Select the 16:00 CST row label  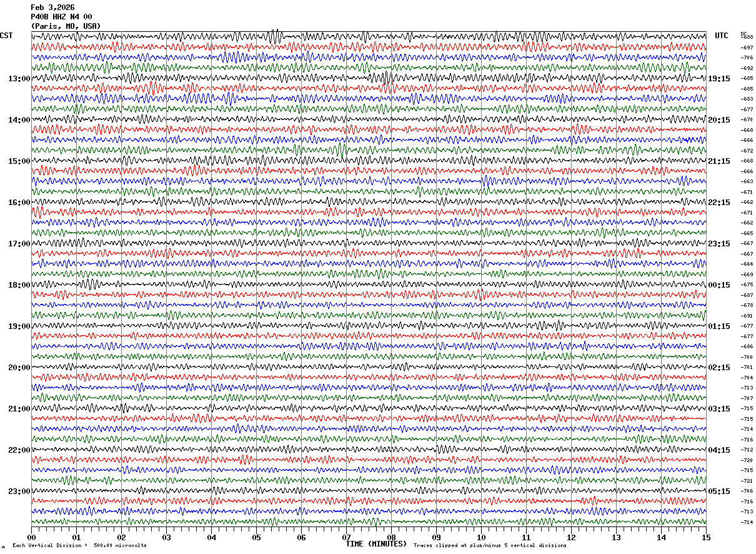[19, 203]
